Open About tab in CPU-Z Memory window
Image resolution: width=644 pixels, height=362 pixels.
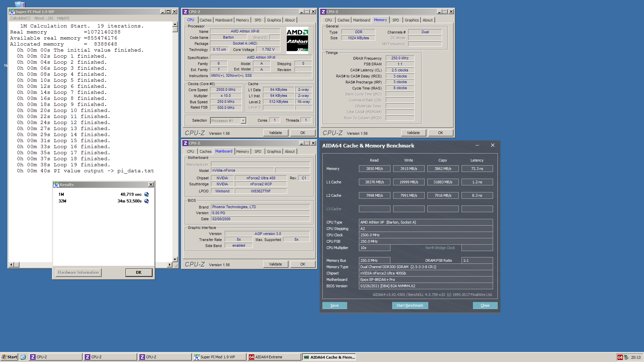(427, 20)
